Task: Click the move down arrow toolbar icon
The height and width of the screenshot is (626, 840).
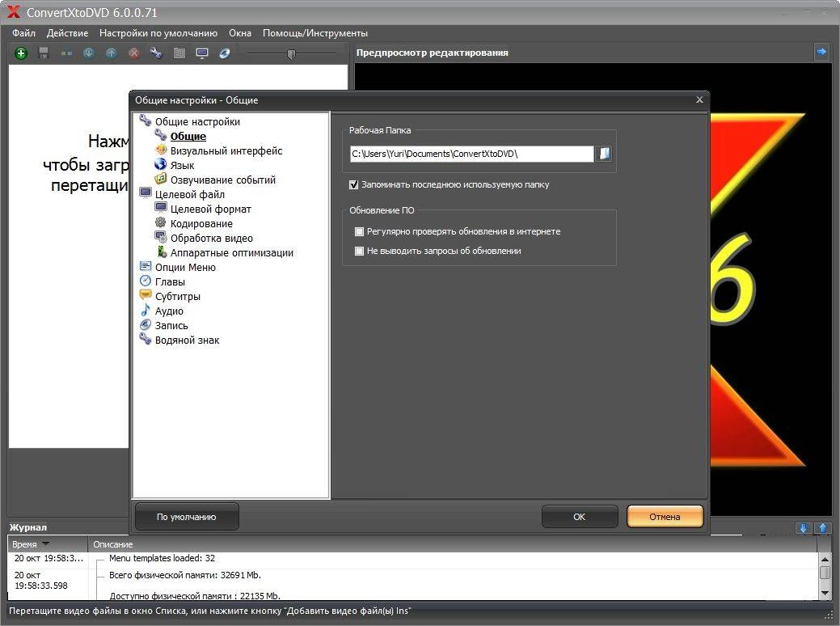Action: pyautogui.click(x=89, y=53)
